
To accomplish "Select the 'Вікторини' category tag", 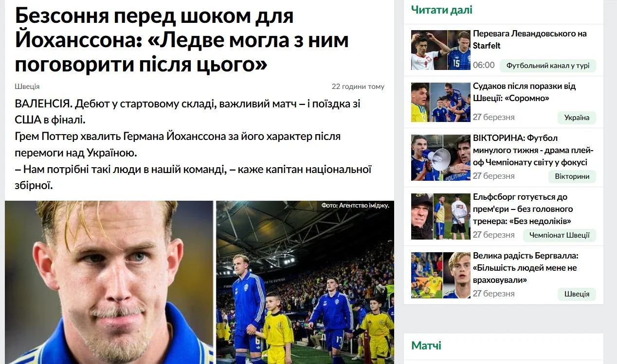I will coord(572,176).
